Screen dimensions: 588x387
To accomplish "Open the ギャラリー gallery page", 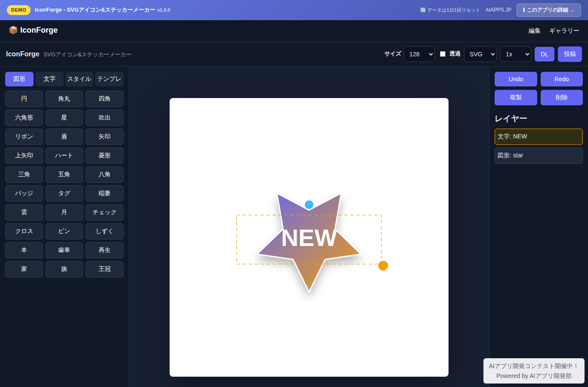I will pyautogui.click(x=564, y=31).
